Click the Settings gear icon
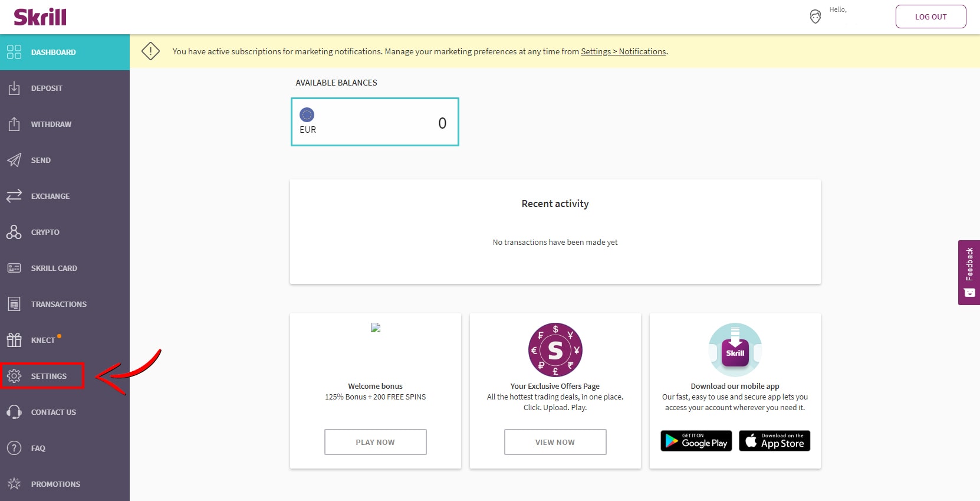This screenshot has height=501, width=980. pyautogui.click(x=14, y=376)
